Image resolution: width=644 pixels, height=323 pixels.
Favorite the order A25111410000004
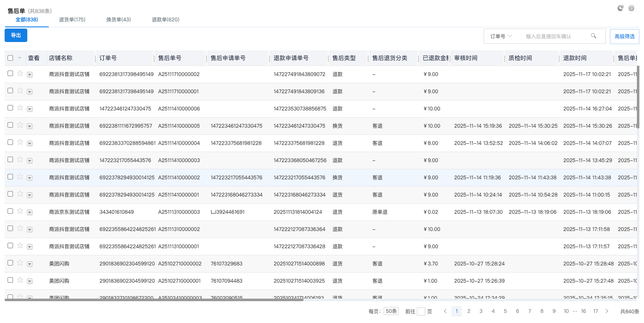pos(20,142)
